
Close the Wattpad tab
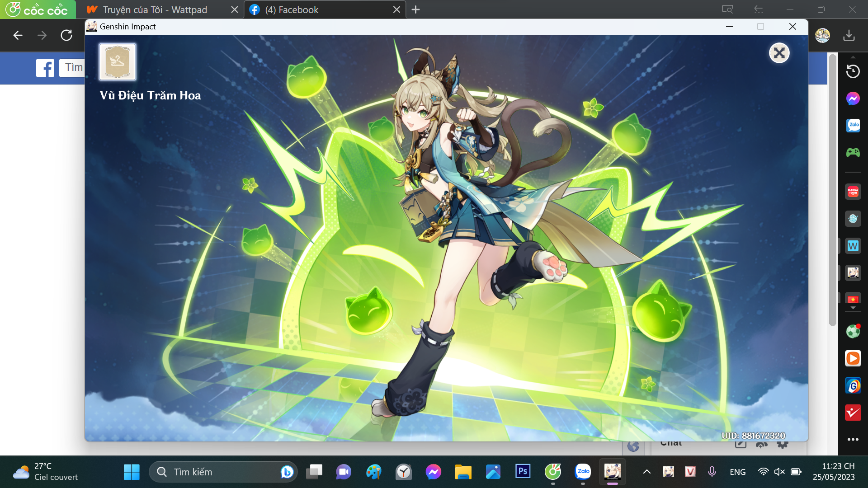[234, 9]
